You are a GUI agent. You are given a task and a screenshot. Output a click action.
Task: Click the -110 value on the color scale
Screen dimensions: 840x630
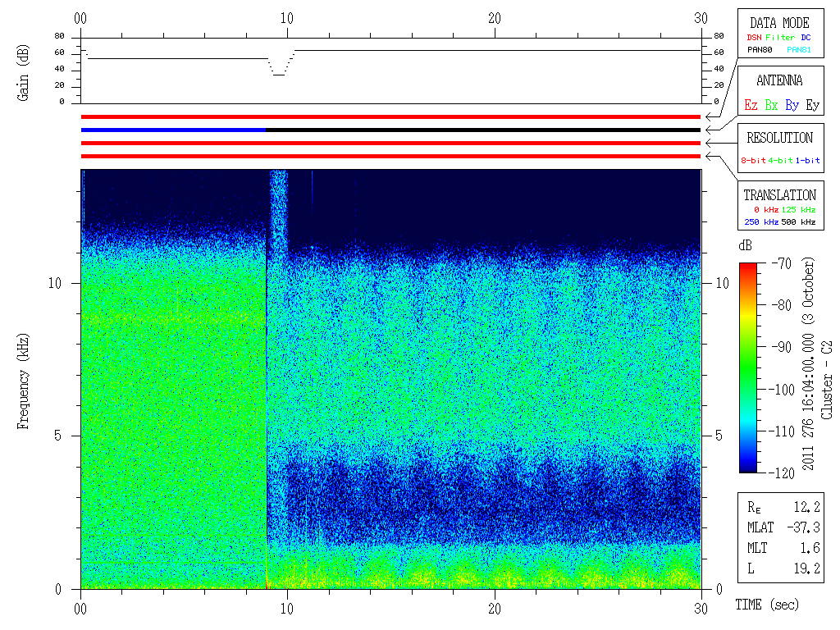coord(783,431)
